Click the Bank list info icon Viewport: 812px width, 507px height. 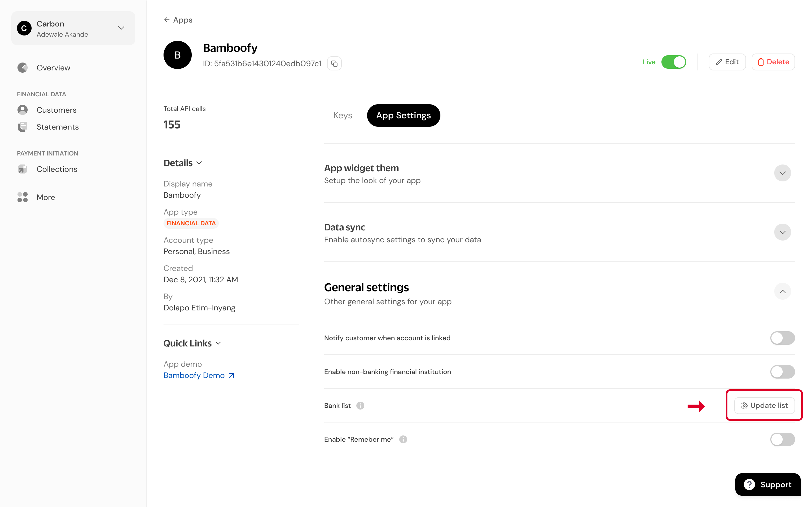click(360, 406)
